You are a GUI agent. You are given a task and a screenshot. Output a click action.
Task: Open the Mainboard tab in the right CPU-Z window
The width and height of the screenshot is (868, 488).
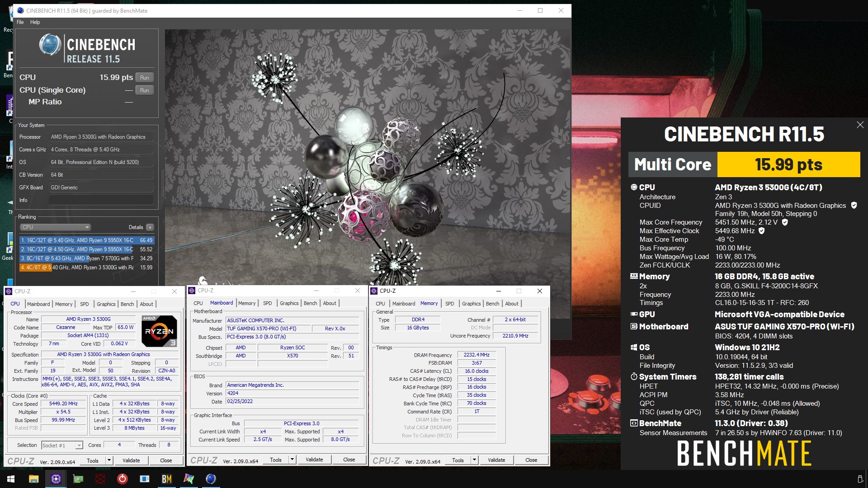click(404, 304)
